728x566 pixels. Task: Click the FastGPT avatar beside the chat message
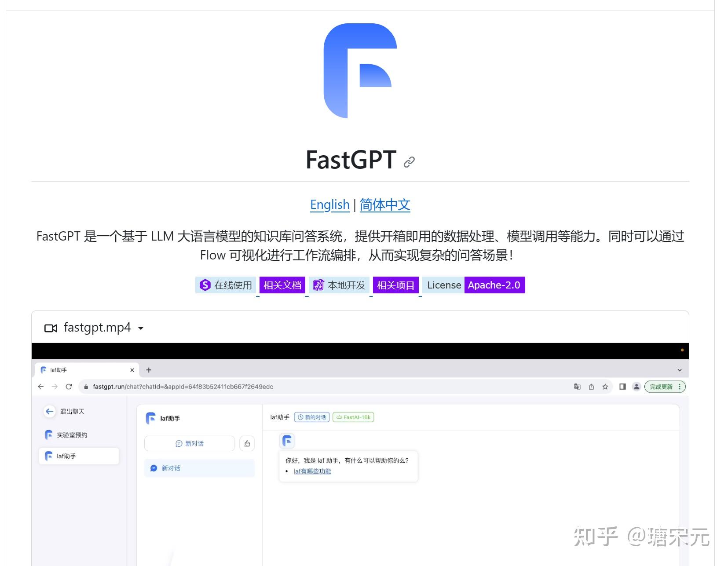(287, 440)
